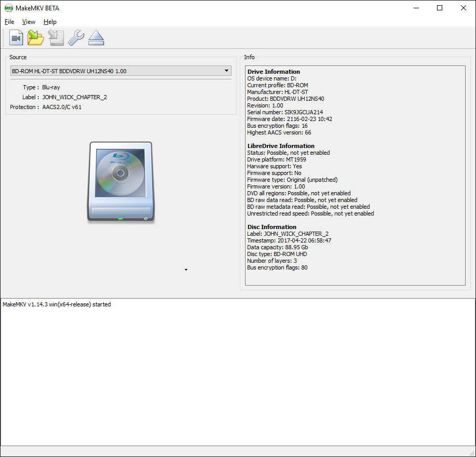
Task: Click the Firmware support: No line
Action: coord(274,173)
